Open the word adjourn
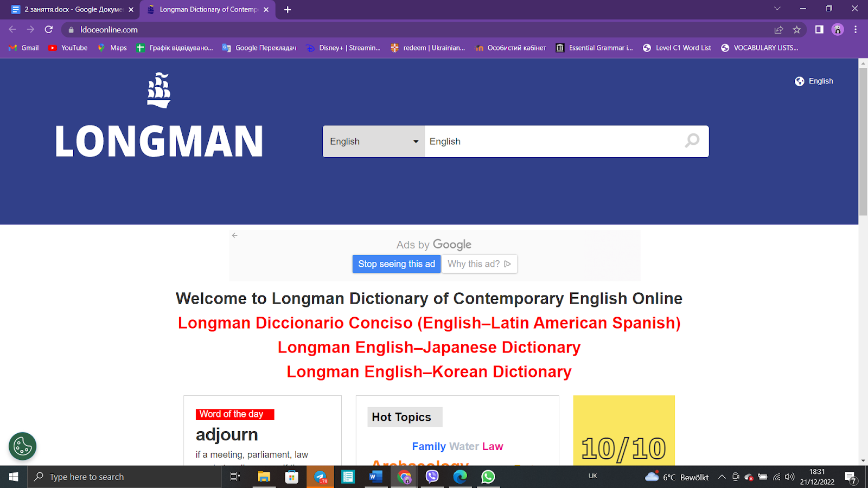This screenshot has width=868, height=488. tap(227, 434)
